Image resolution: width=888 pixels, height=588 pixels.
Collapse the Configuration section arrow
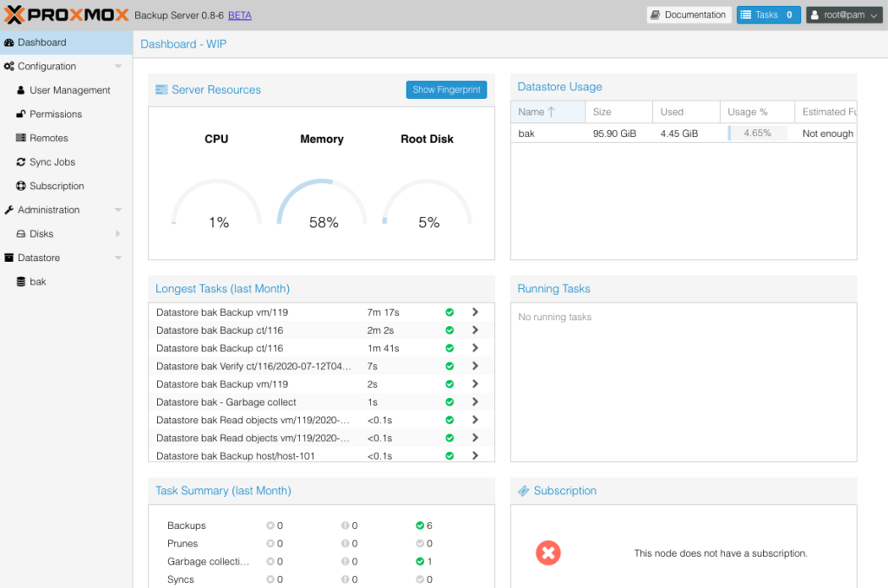(118, 66)
